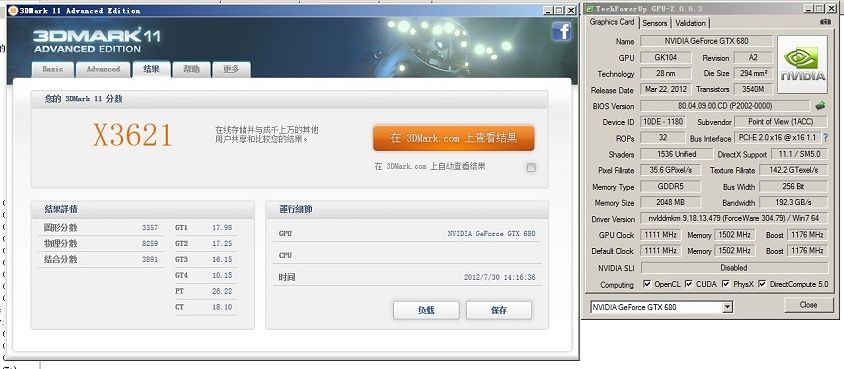Image resolution: width=844 pixels, height=369 pixels.
Task: Click the GPU Clock 1111 MHz field
Action: pyautogui.click(x=660, y=235)
